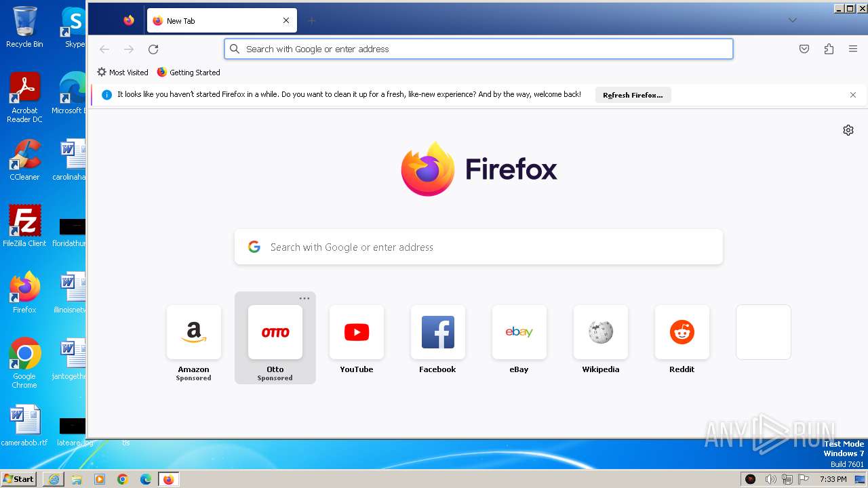This screenshot has width=868, height=488.
Task: Click the 7:33 PM clock
Action: point(833,479)
